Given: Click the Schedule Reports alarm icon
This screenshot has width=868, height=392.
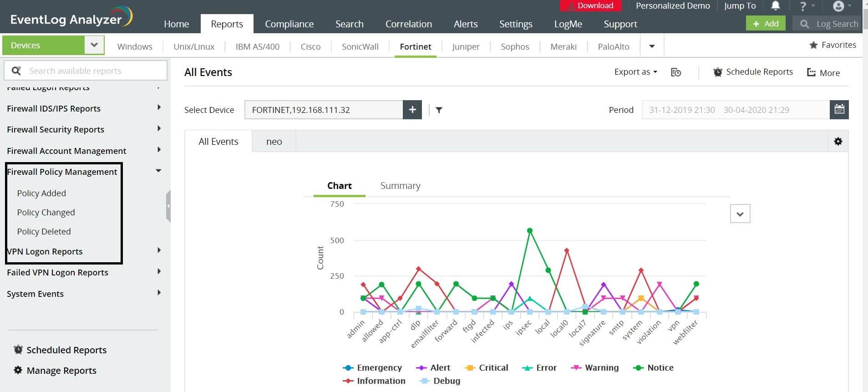Looking at the screenshot, I should (x=718, y=72).
